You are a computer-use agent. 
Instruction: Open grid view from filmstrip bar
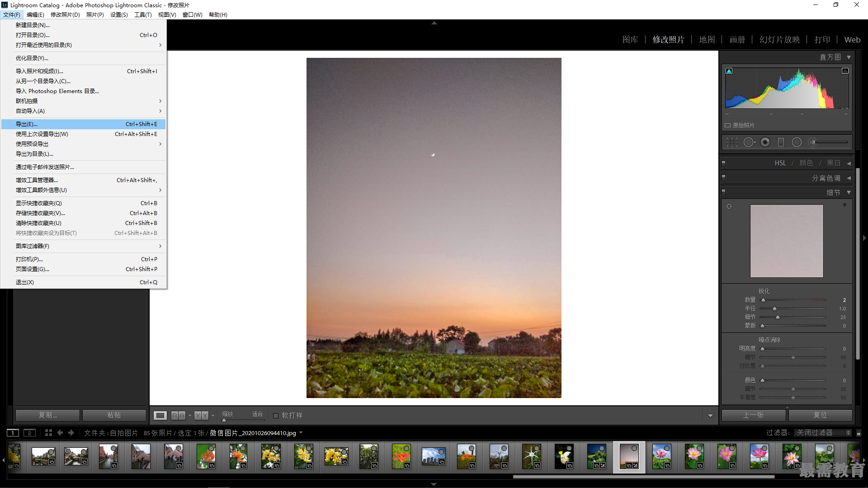48,433
